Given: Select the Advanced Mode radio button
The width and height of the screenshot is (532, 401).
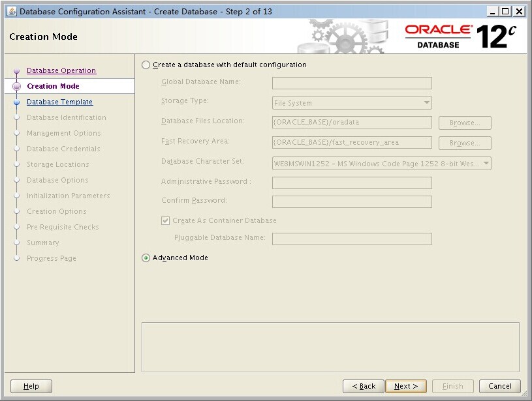Looking at the screenshot, I should [146, 258].
